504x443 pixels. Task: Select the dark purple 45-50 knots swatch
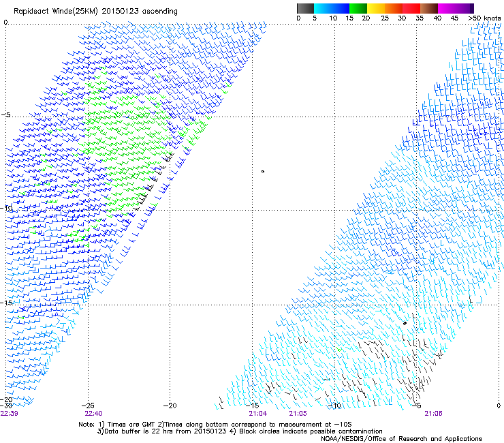tap(464, 8)
